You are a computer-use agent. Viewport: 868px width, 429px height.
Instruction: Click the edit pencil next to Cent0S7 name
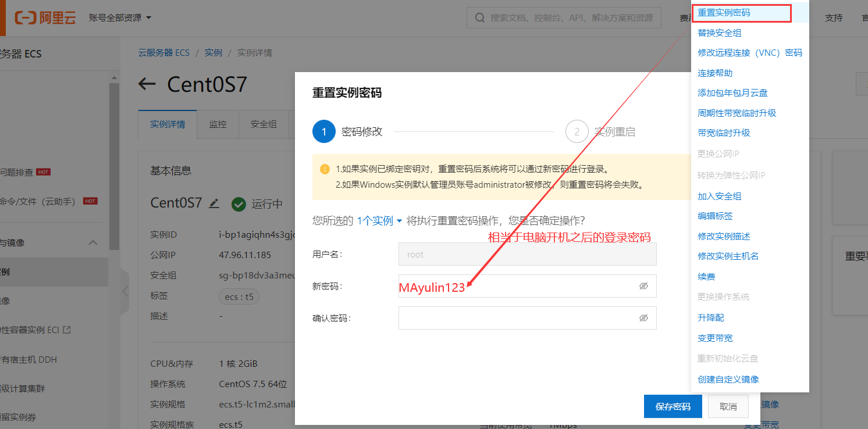[214, 203]
